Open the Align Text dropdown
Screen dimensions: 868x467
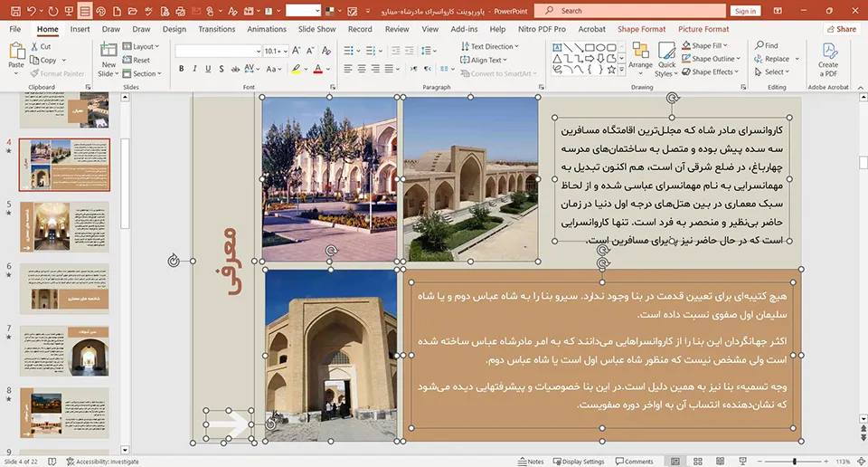coord(483,60)
